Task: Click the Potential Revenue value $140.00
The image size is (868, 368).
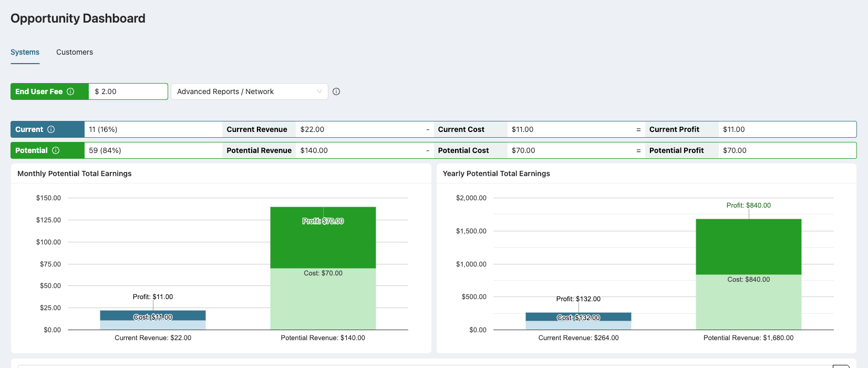Action: click(x=314, y=150)
